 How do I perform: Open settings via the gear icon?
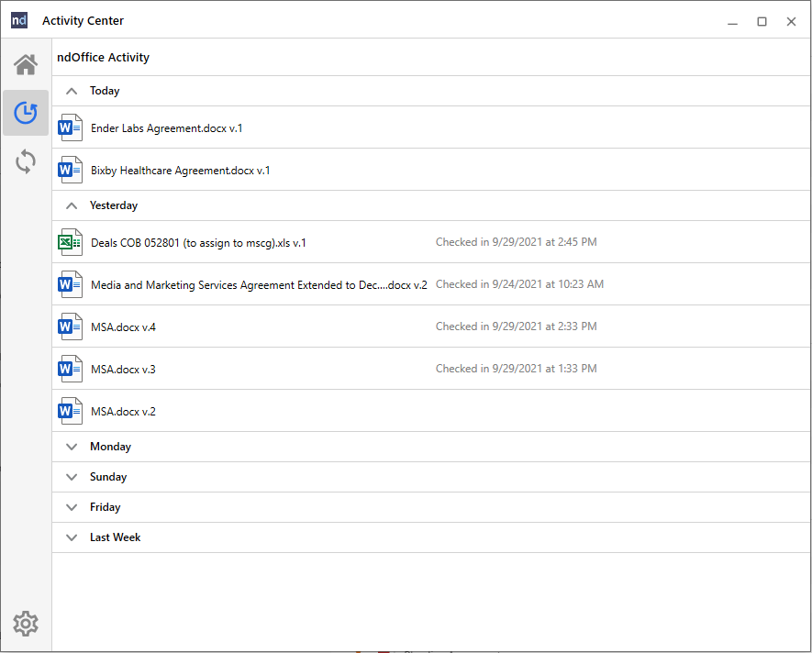[25, 623]
